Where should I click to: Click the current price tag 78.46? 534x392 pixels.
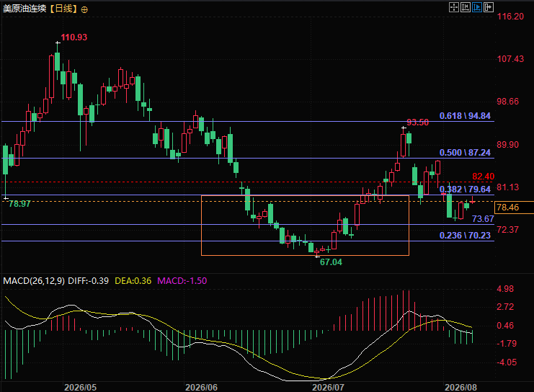point(514,208)
